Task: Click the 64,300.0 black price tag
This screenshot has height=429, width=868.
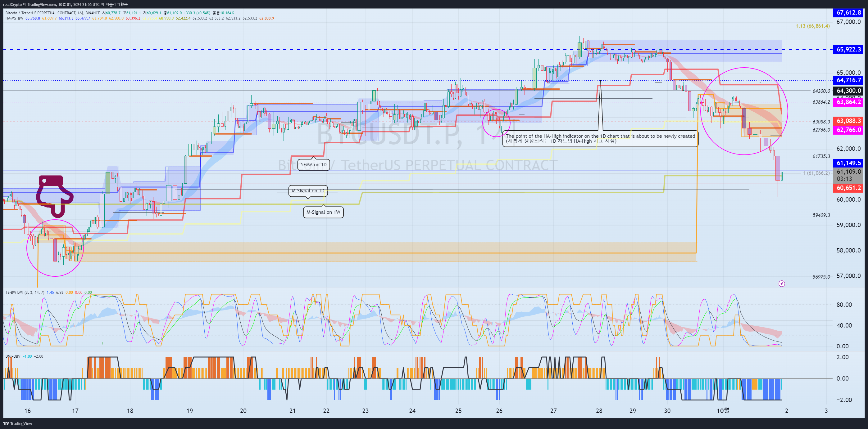Action: click(848, 91)
